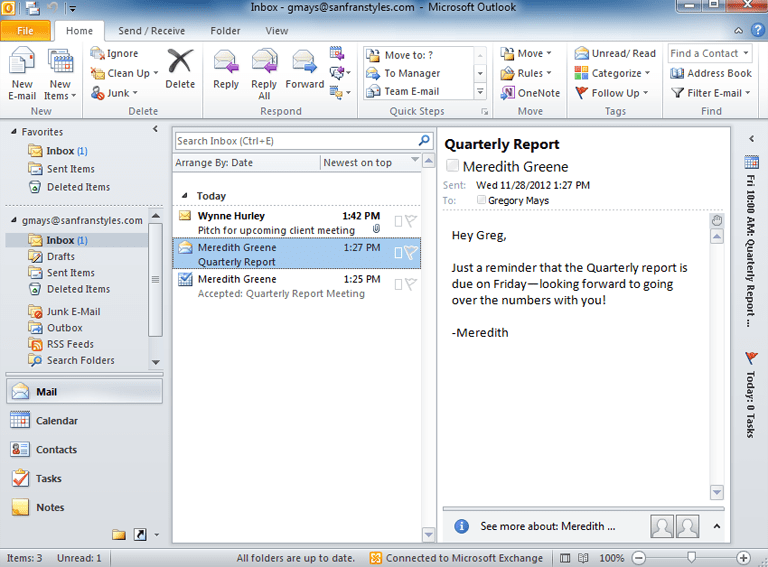Collapse the gmays@sanfranstyles.com account tree
The width and height of the screenshot is (768, 567).
(x=14, y=220)
